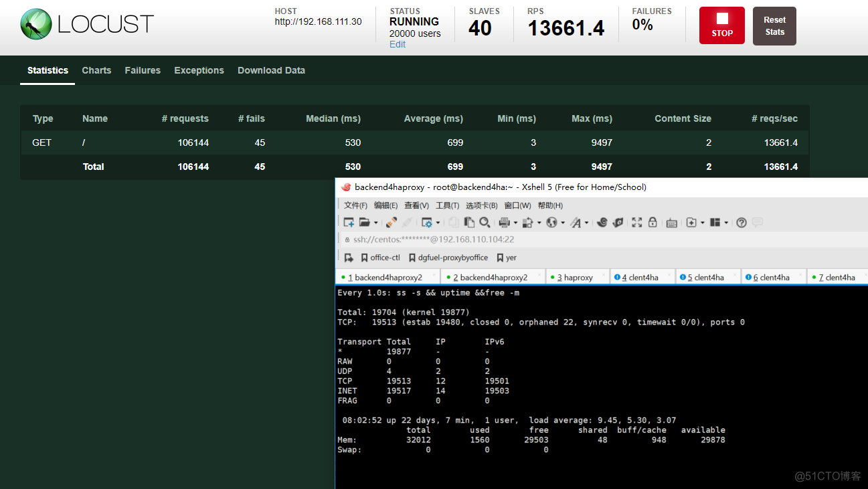The width and height of the screenshot is (868, 489).
Task: Open Xshell 文件(F) menu
Action: (x=355, y=205)
